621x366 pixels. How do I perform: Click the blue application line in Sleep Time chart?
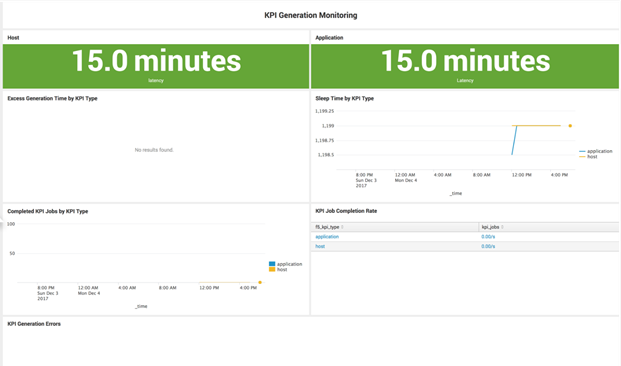(x=514, y=140)
